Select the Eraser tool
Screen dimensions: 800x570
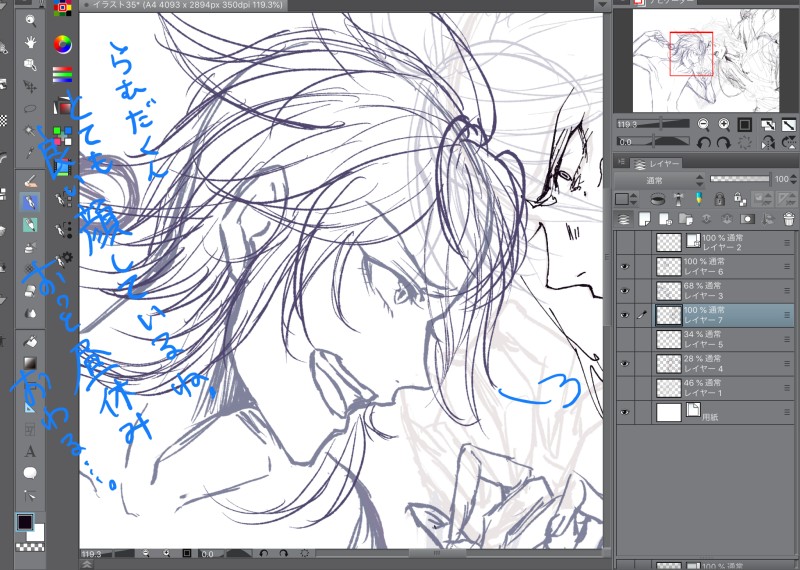coord(31,291)
